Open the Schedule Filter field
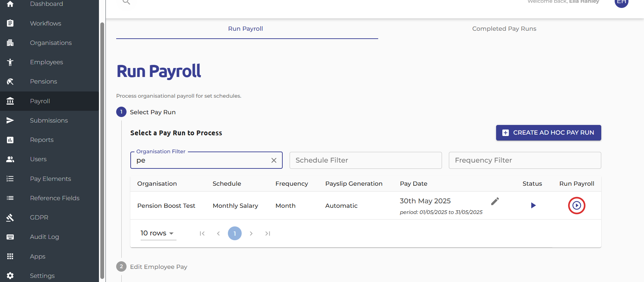The height and width of the screenshot is (282, 644). pos(366,160)
